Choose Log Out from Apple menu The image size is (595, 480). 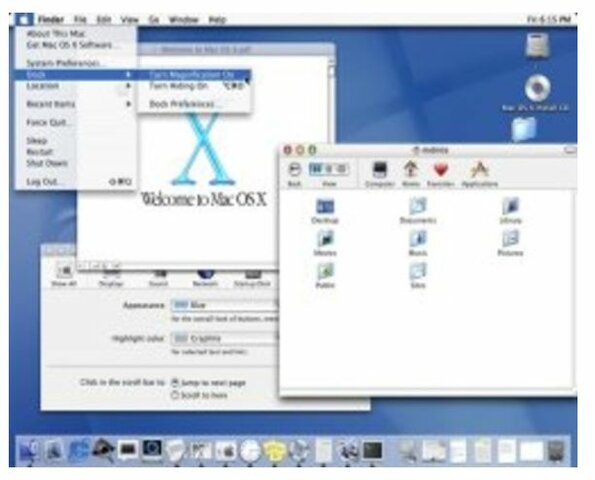tap(76, 182)
